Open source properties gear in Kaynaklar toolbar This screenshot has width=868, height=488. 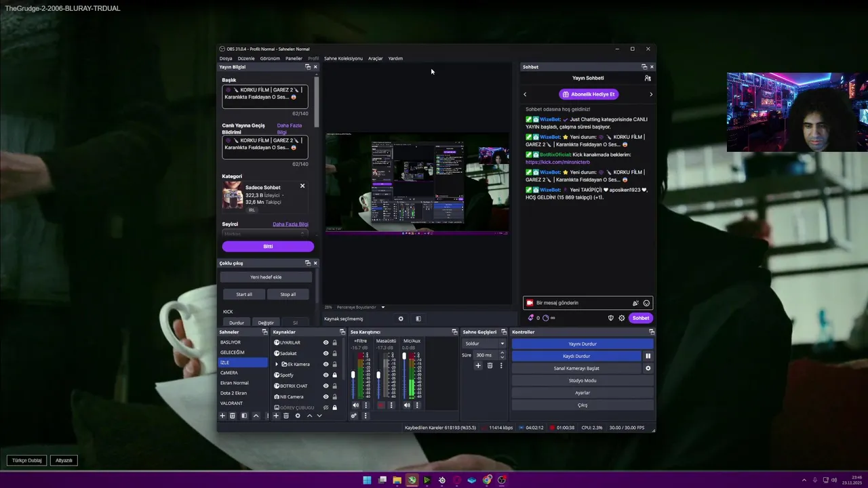click(298, 415)
